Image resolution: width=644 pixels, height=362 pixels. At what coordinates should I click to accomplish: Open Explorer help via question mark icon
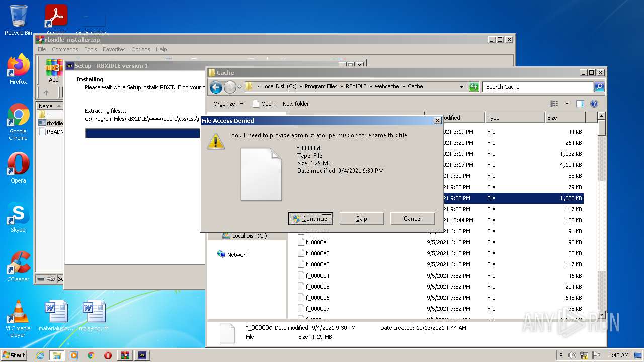pos(594,104)
